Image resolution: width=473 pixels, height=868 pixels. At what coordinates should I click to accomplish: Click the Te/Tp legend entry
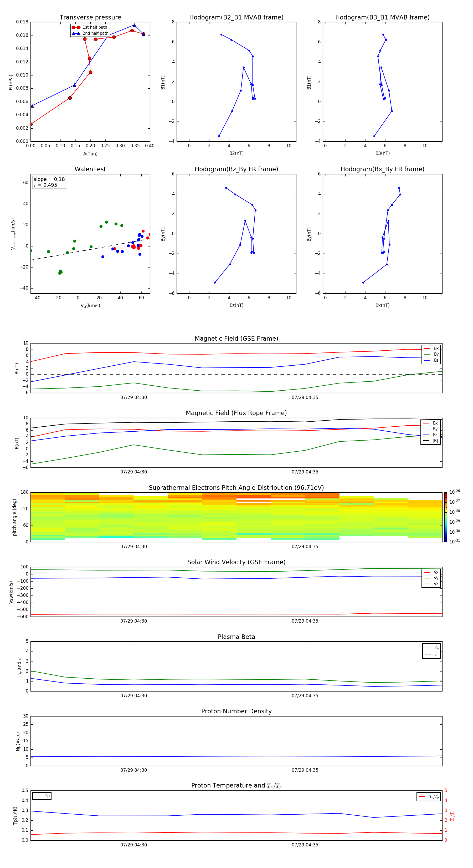click(429, 796)
